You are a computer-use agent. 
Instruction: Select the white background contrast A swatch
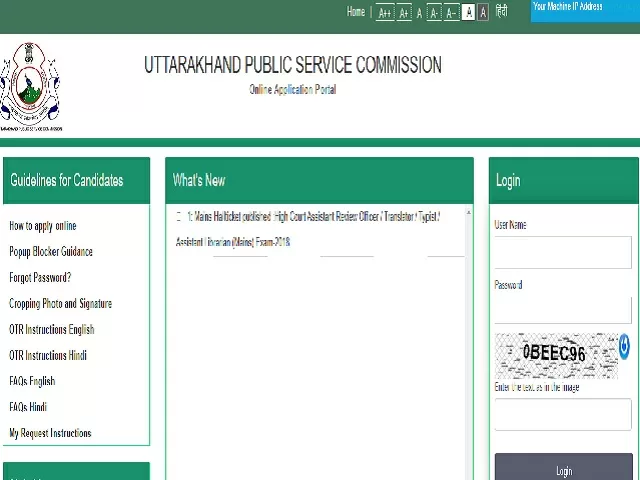point(469,12)
